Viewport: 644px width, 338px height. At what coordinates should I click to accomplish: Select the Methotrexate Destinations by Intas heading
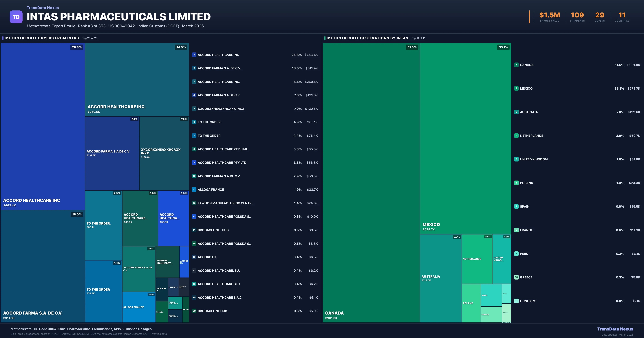(x=367, y=38)
